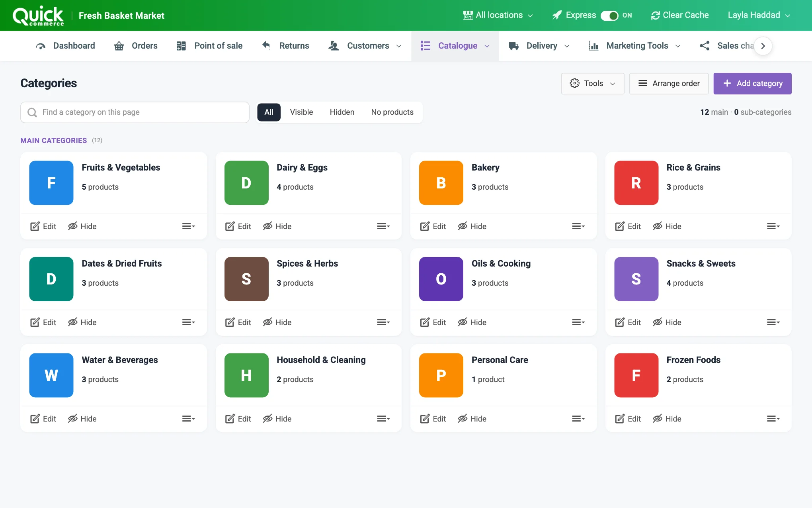Toggle the Express mode switch

pos(609,16)
